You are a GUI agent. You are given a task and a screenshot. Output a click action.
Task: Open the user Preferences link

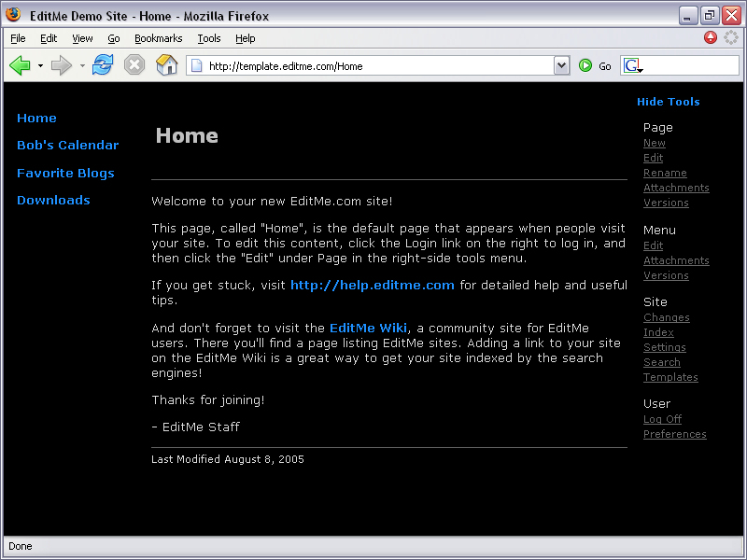674,434
